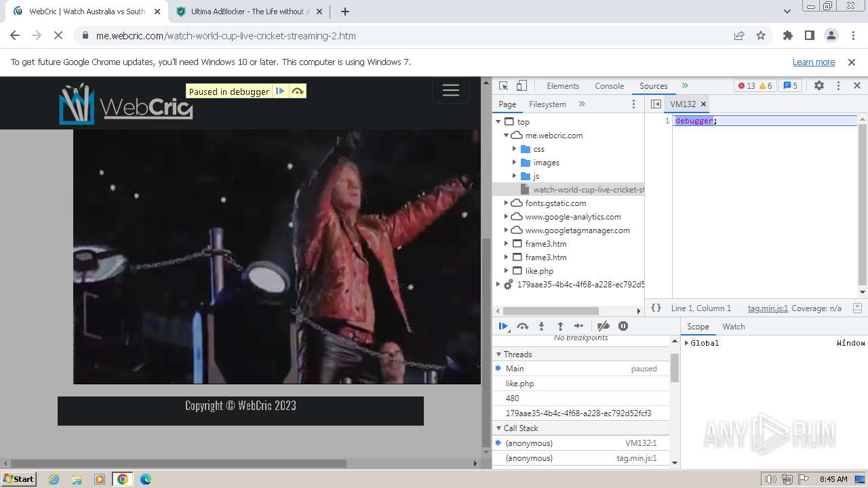Select the 480 thread
The height and width of the screenshot is (488, 868).
(580, 399)
